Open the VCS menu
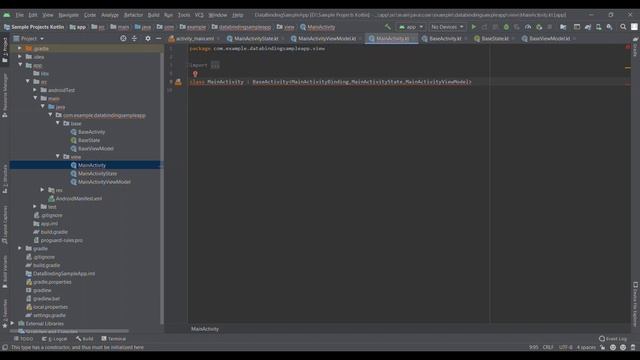The height and width of the screenshot is (360, 640). point(199,15)
